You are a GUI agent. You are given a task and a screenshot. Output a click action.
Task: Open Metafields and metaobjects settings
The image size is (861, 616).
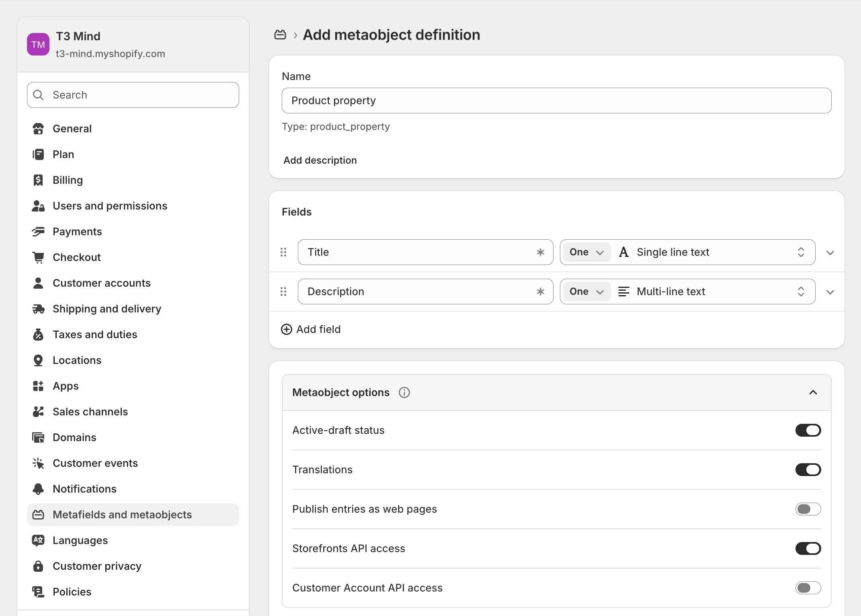coord(133,515)
